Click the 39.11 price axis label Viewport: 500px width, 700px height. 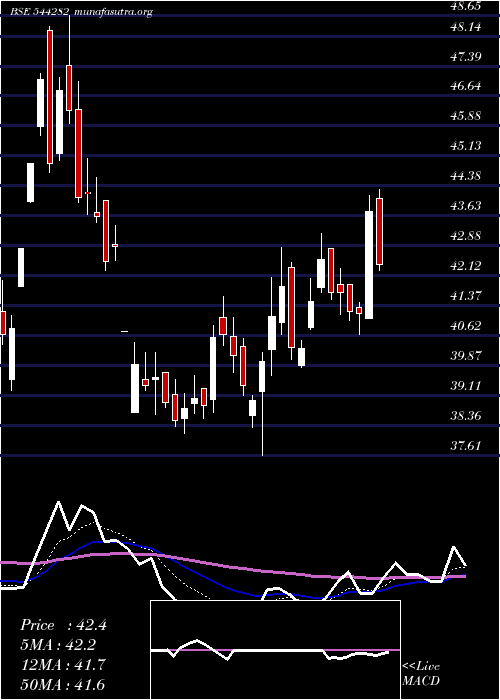(466, 386)
